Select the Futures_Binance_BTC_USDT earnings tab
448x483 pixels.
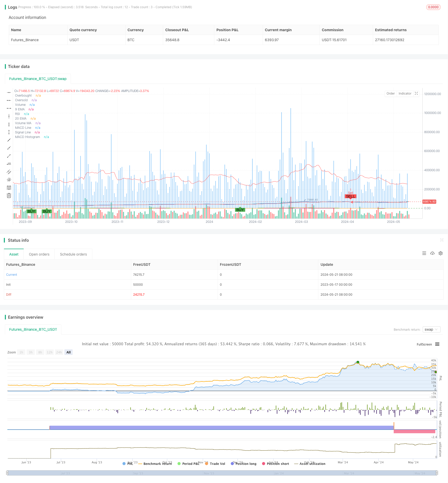33,329
